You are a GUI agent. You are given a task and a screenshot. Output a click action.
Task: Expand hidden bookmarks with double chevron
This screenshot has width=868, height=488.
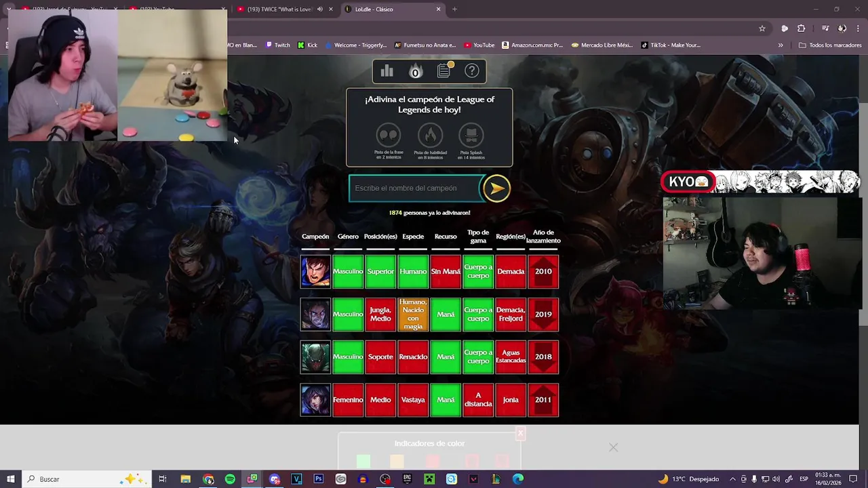pos(781,45)
